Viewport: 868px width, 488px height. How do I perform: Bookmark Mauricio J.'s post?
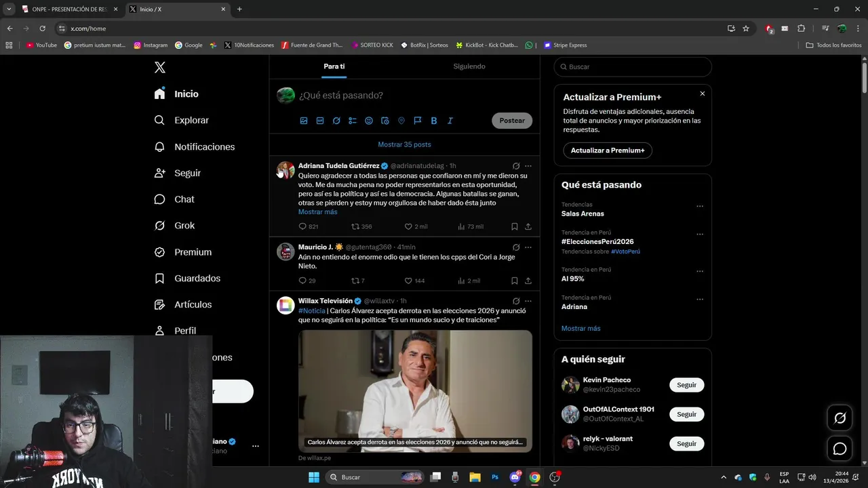[514, 281]
